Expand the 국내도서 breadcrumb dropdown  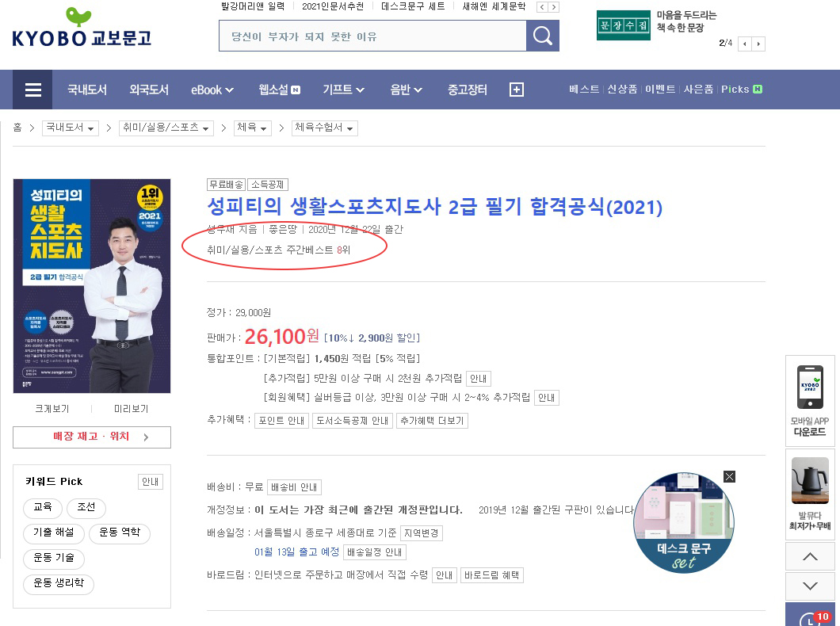(x=71, y=128)
